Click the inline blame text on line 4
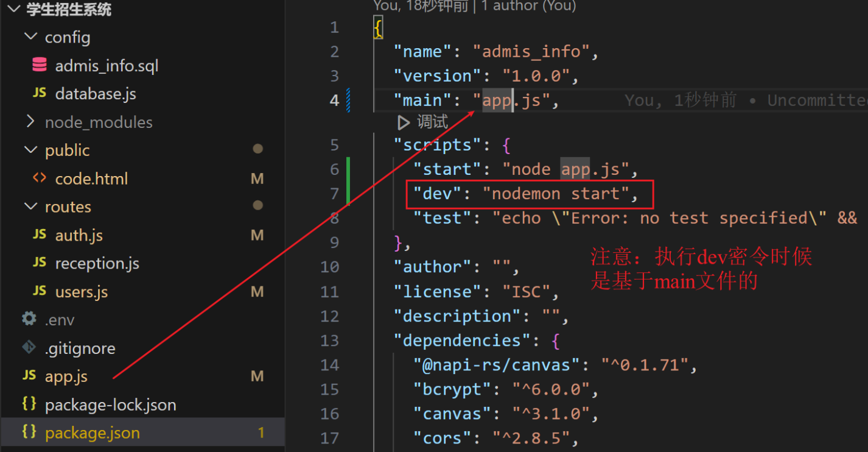Viewport: 868px width, 452px height. pyautogui.click(x=746, y=101)
